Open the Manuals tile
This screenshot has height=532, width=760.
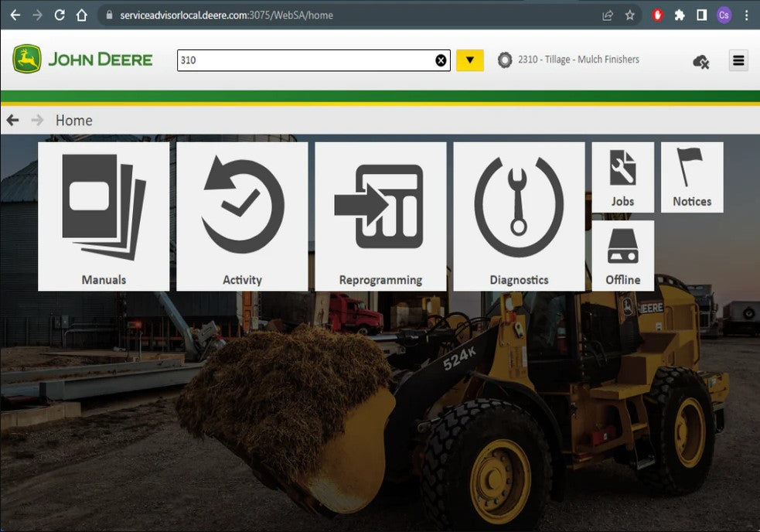pyautogui.click(x=104, y=216)
